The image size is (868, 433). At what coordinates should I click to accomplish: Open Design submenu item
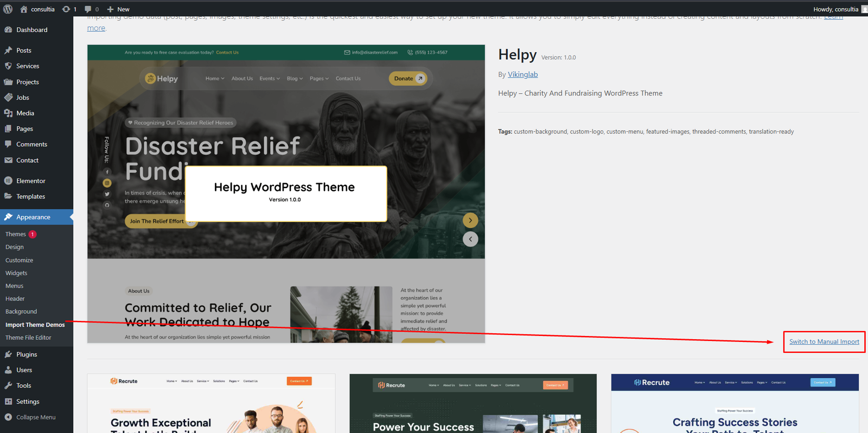(15, 247)
